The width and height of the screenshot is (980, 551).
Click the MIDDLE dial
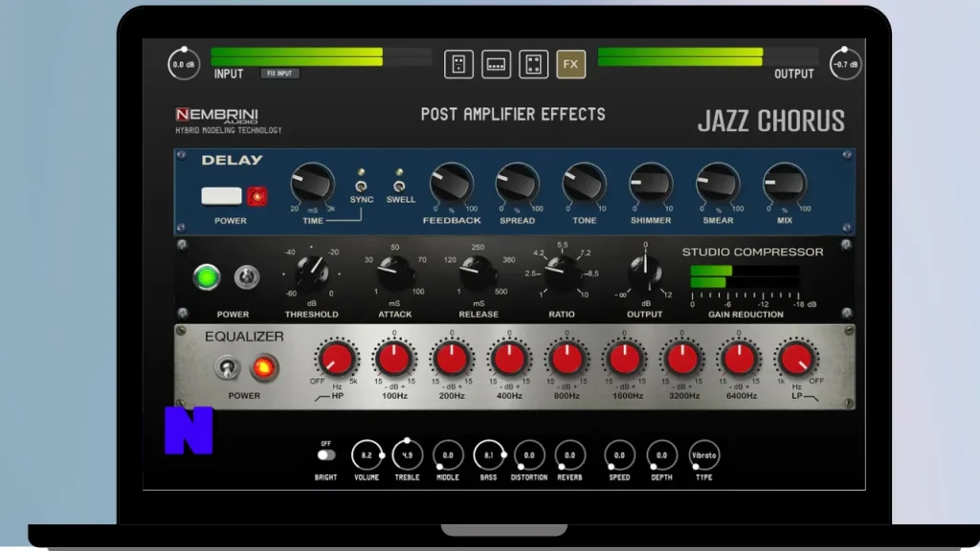pyautogui.click(x=448, y=454)
